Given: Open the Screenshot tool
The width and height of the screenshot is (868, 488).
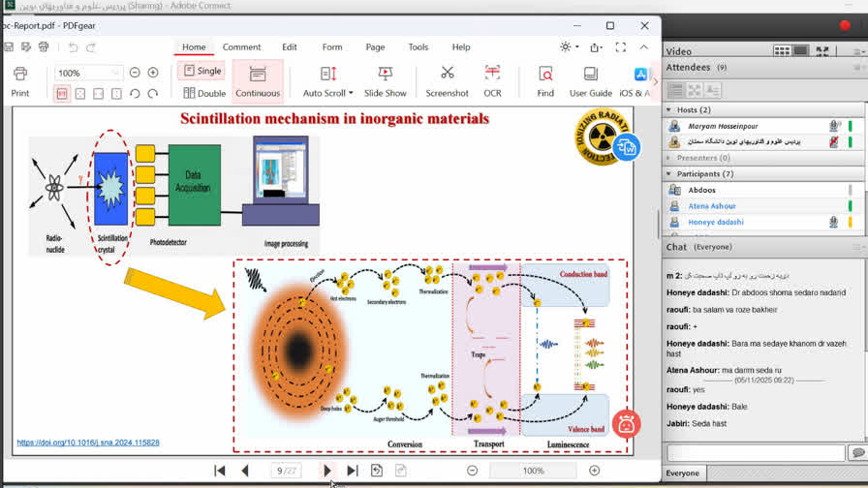Looking at the screenshot, I should (447, 81).
